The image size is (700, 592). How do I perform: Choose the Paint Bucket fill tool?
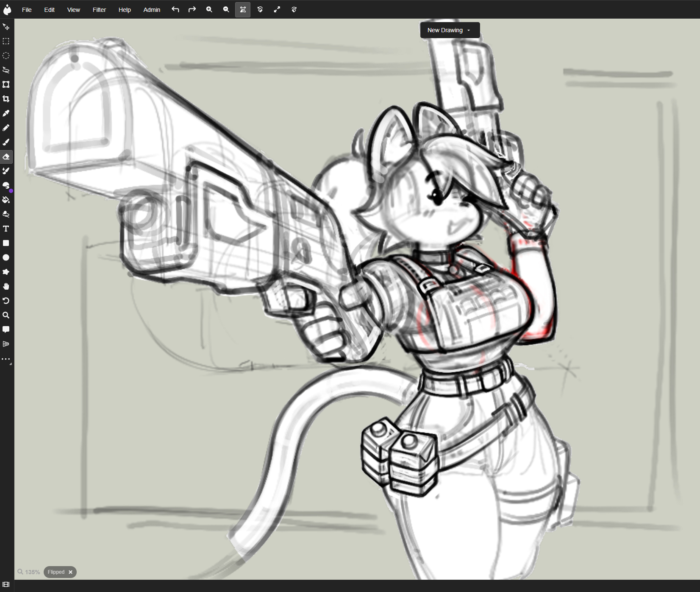tap(6, 200)
